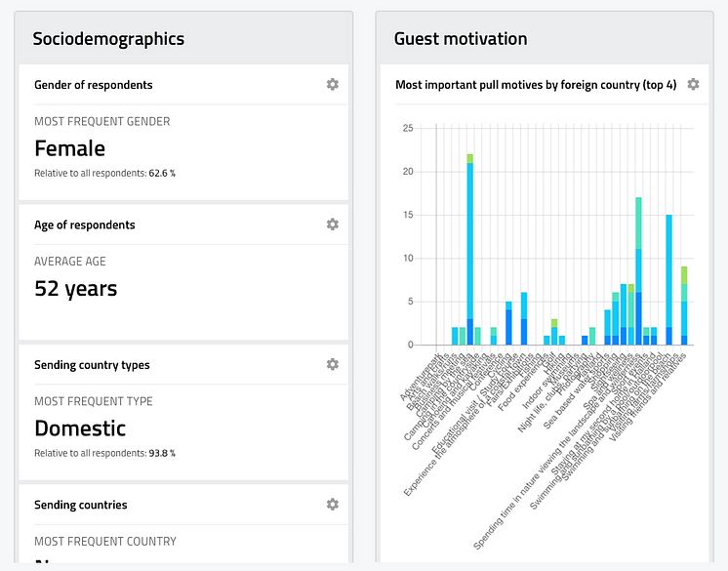Click the Age of respondents gear icon
The height and width of the screenshot is (571, 728).
333,224
